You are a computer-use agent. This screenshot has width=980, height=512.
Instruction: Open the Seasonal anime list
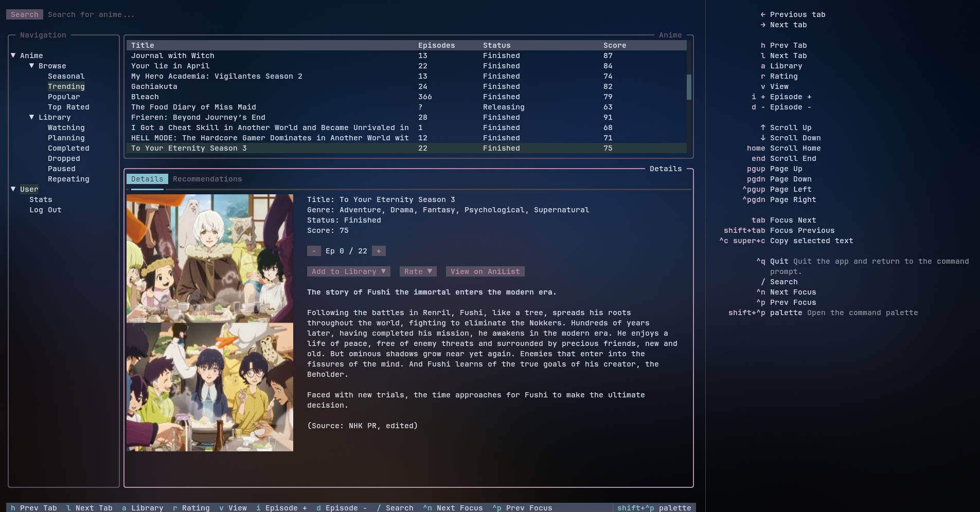point(66,76)
